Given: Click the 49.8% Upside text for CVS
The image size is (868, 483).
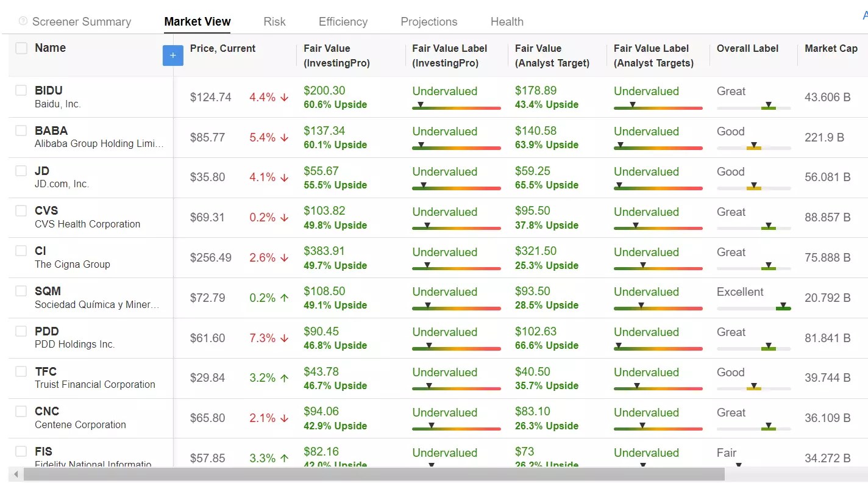Looking at the screenshot, I should click(335, 225).
